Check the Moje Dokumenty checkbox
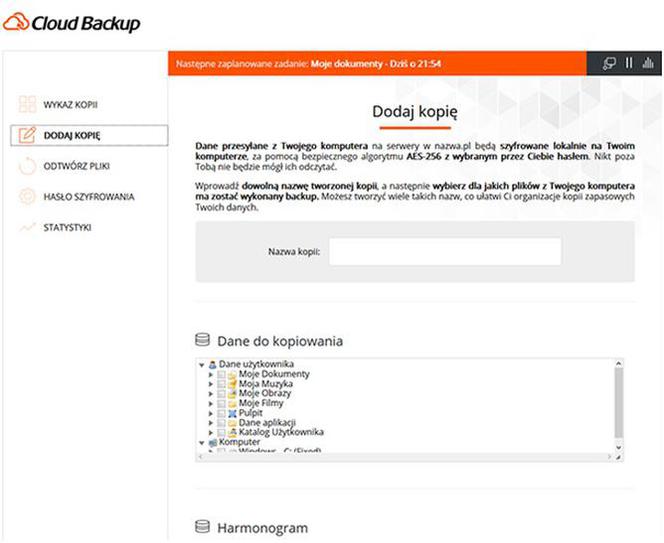664x543 pixels. [x=221, y=374]
